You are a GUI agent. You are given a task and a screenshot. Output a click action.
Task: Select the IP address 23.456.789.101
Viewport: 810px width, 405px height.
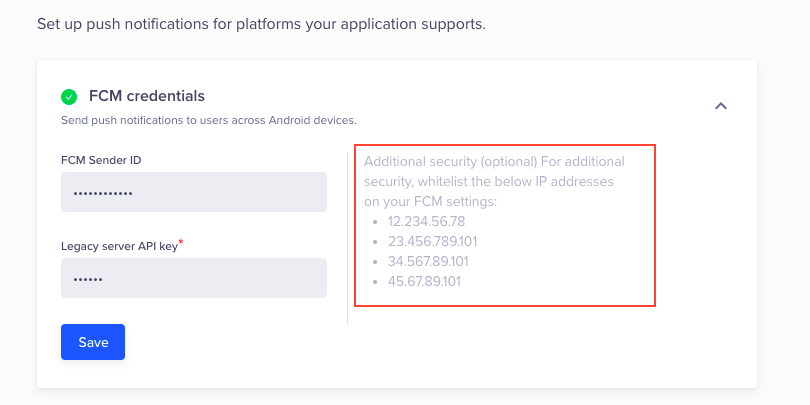(432, 241)
